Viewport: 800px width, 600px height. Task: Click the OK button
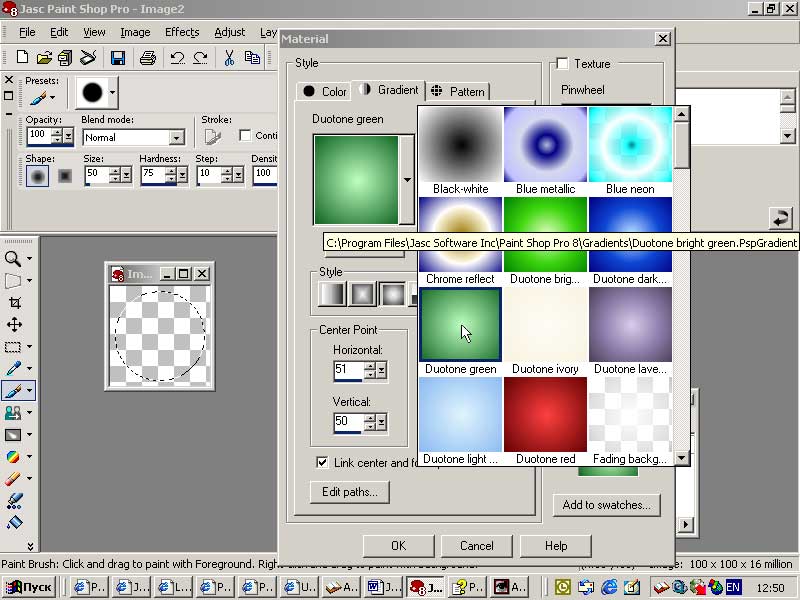point(398,546)
